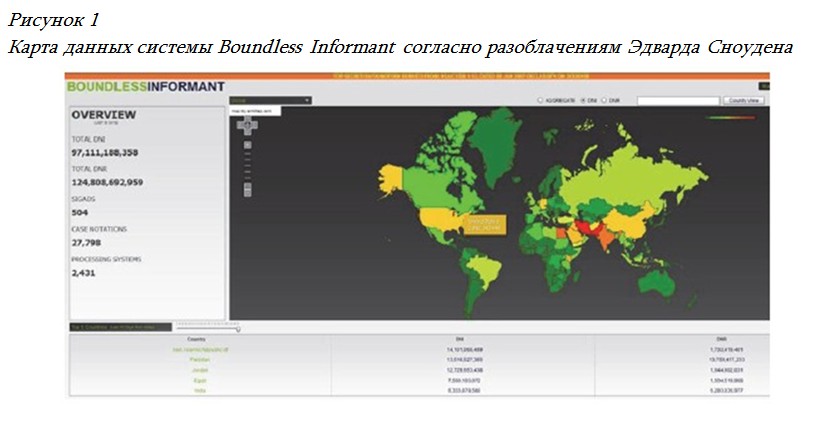
Task: Select the Aggregate radio button
Action: (x=540, y=100)
